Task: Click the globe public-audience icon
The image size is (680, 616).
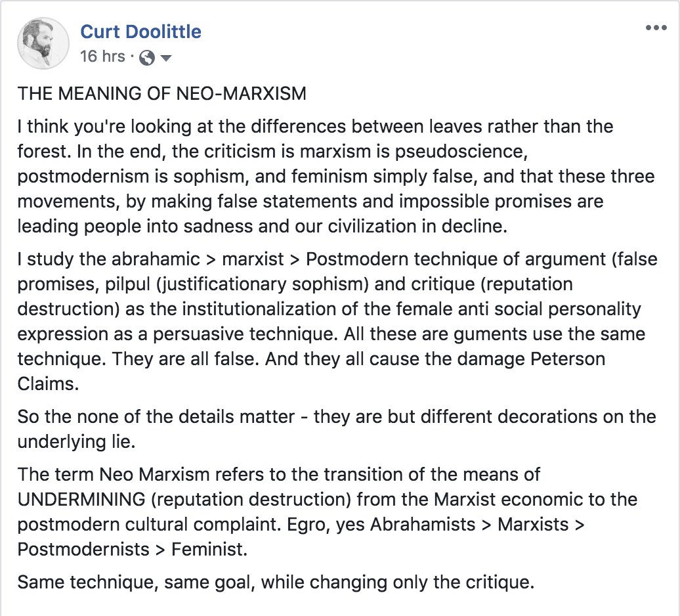Action: [x=147, y=58]
